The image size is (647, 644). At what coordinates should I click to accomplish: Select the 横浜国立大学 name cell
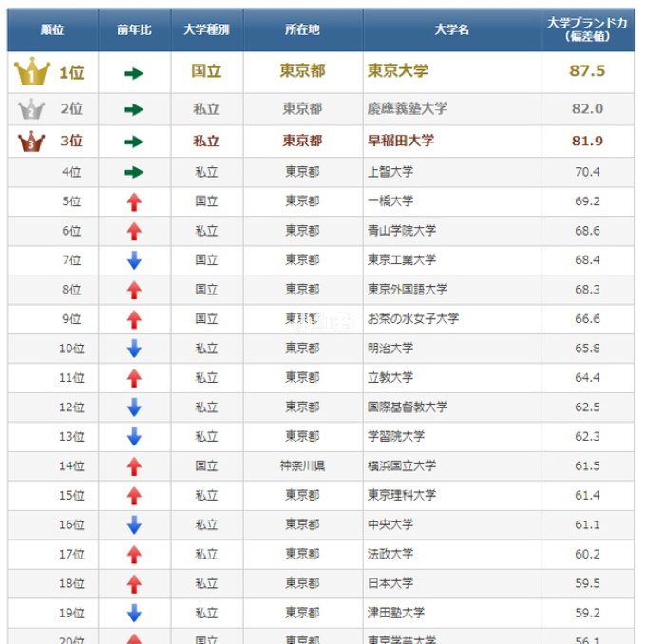[x=452, y=466]
